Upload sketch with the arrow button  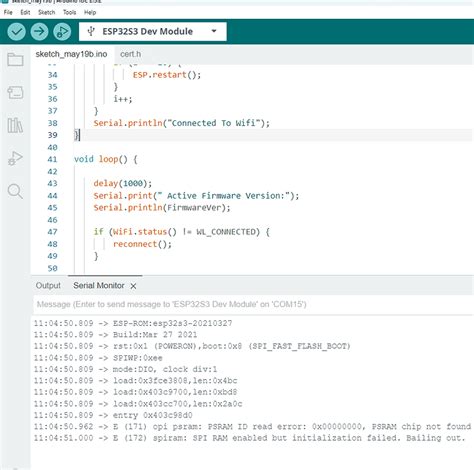tap(39, 32)
